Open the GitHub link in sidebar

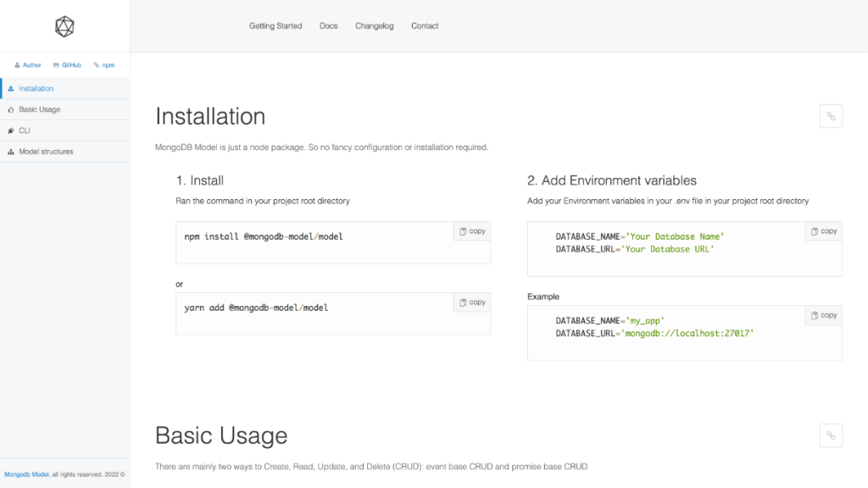click(x=67, y=64)
